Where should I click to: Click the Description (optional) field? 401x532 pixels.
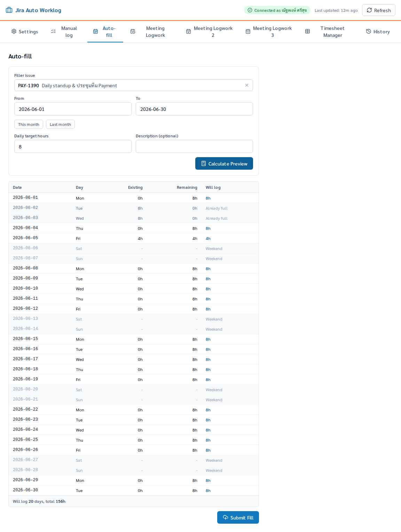(x=194, y=146)
